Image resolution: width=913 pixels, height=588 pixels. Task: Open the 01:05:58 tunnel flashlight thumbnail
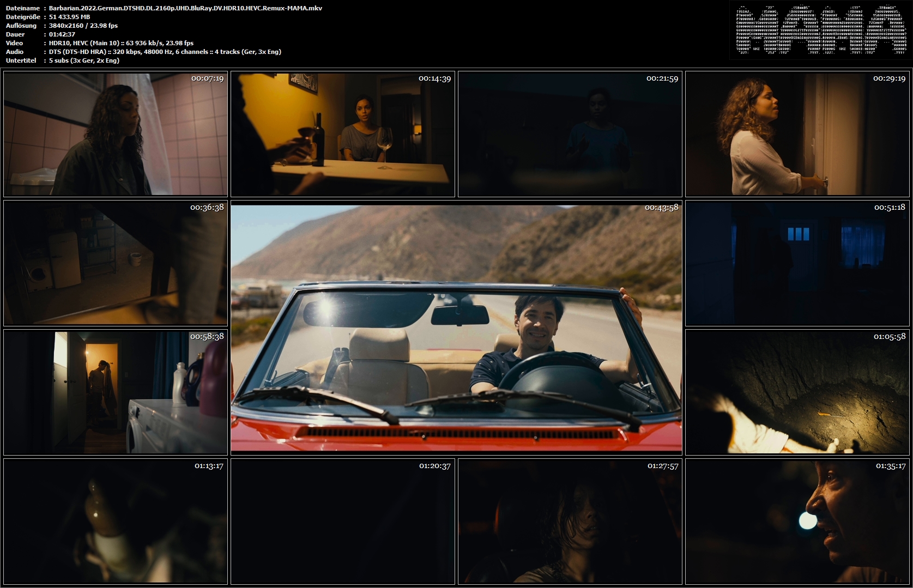pos(797,392)
